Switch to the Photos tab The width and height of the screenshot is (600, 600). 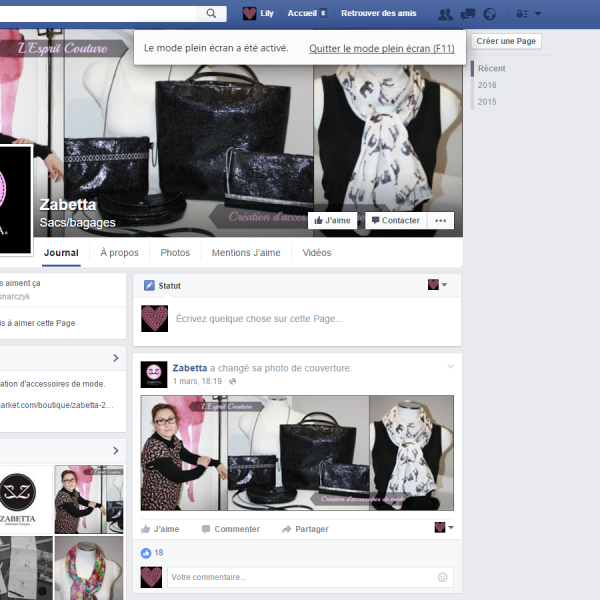click(x=175, y=253)
